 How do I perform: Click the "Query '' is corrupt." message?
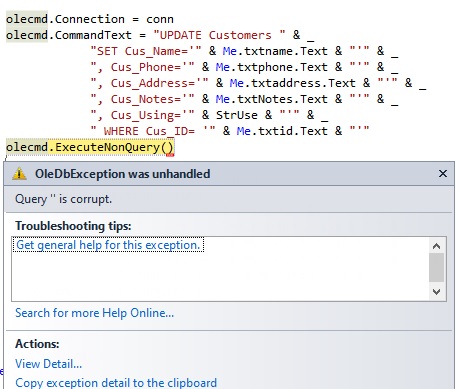63,199
